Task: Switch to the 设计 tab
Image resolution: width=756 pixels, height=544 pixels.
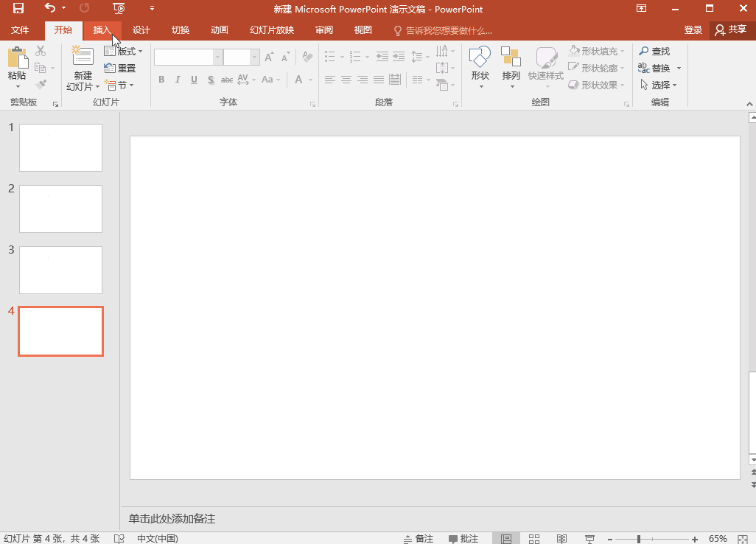Action: coord(141,30)
